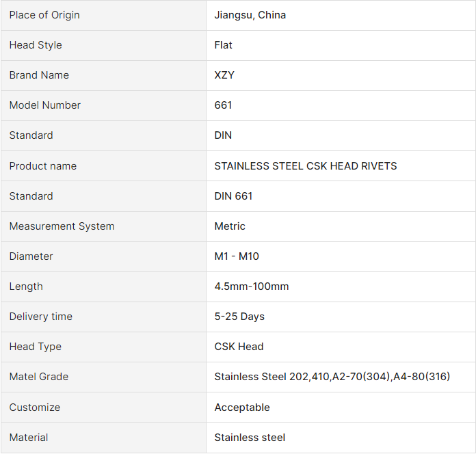The height and width of the screenshot is (454, 476).
Task: Click the "Place of Origin" label cell
Action: coord(44,15)
